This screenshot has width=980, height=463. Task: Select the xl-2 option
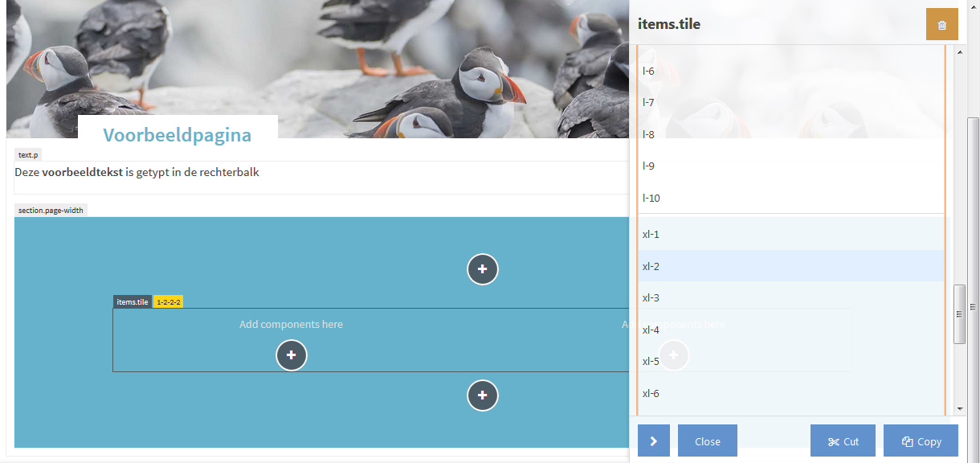click(791, 266)
